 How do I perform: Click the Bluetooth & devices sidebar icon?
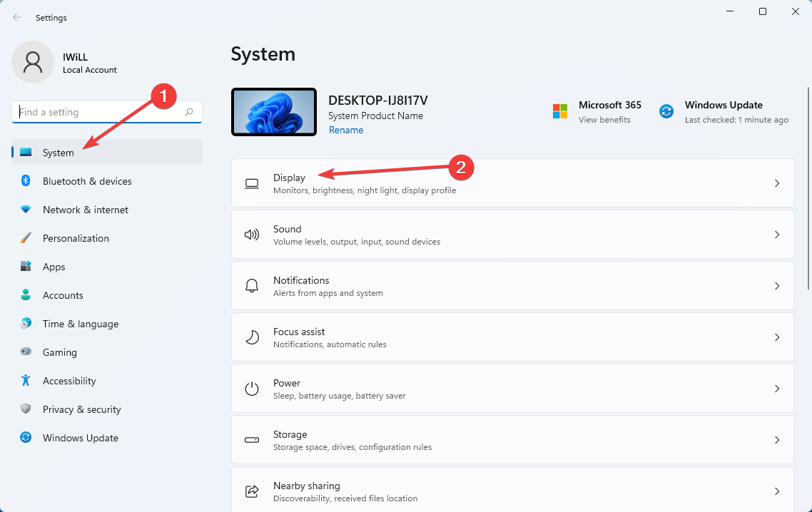pyautogui.click(x=27, y=181)
